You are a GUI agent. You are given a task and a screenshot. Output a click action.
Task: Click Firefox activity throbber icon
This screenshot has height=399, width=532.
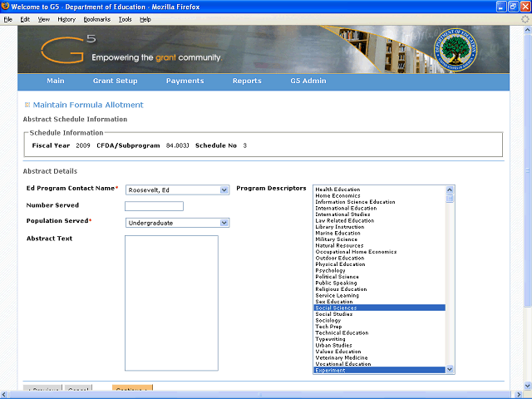click(x=524, y=18)
